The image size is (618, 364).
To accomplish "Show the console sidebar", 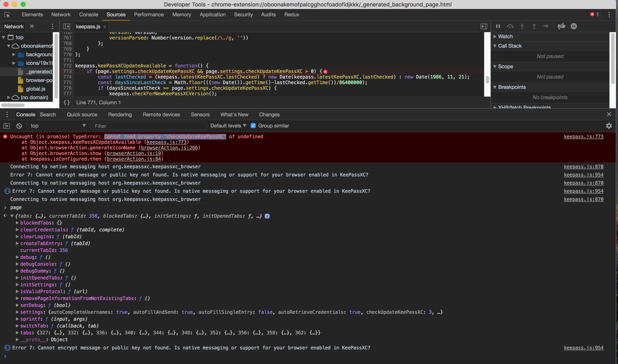I will click(x=7, y=126).
